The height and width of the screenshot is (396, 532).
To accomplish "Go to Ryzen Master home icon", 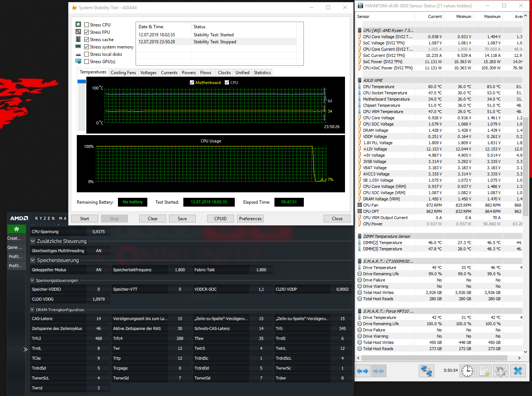I will click(x=17, y=229).
